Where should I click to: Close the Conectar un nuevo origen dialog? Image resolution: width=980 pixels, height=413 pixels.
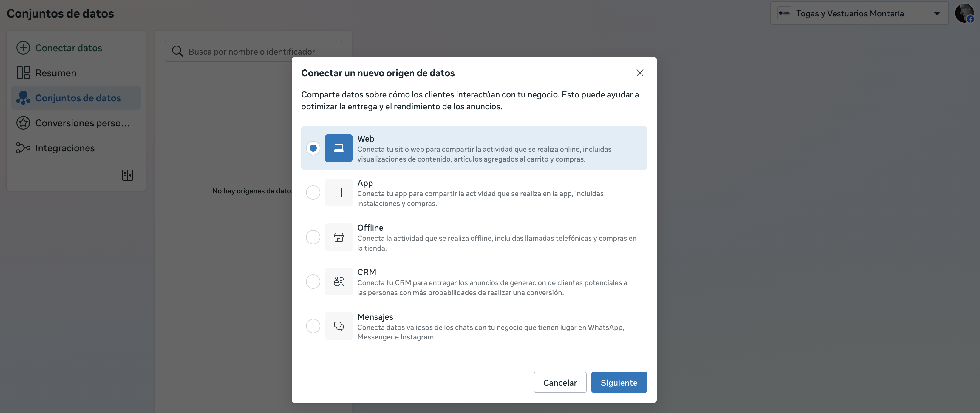tap(640, 73)
